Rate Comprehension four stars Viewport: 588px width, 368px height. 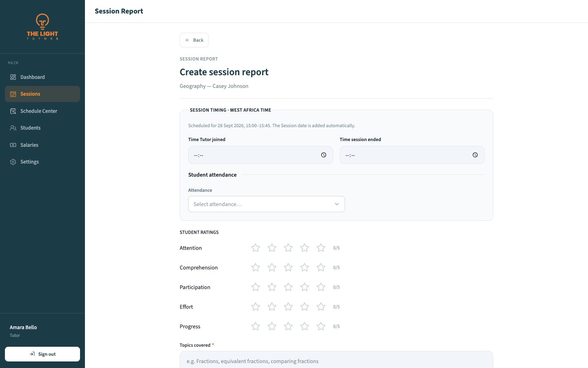click(x=305, y=267)
